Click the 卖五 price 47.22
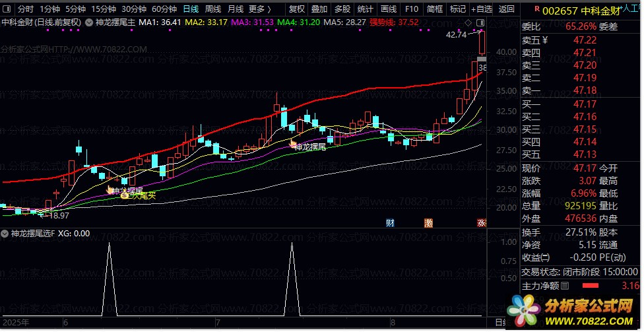 tap(585, 40)
